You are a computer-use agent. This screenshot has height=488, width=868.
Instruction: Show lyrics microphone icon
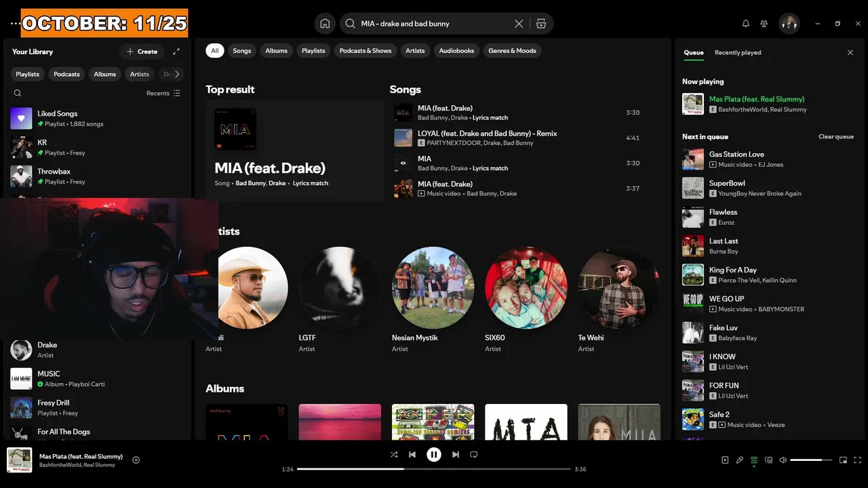[x=740, y=460]
